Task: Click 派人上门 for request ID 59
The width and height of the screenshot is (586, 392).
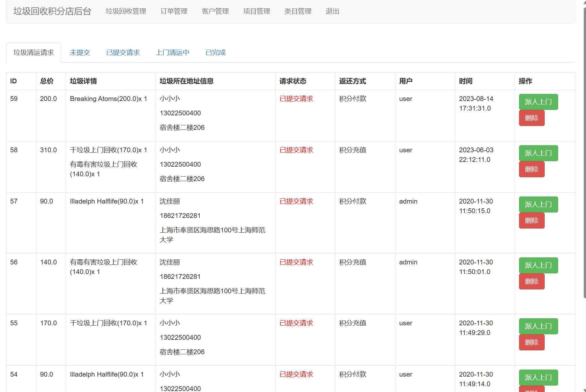Action: point(538,102)
